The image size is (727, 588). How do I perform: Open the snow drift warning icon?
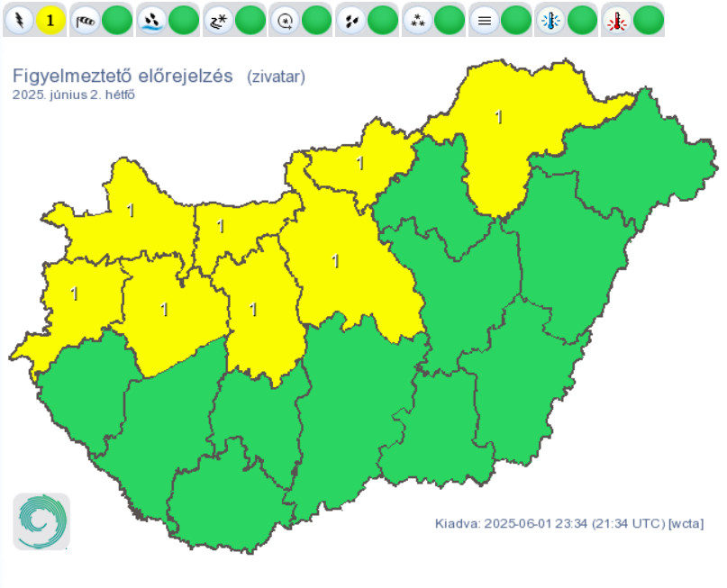click(220, 19)
